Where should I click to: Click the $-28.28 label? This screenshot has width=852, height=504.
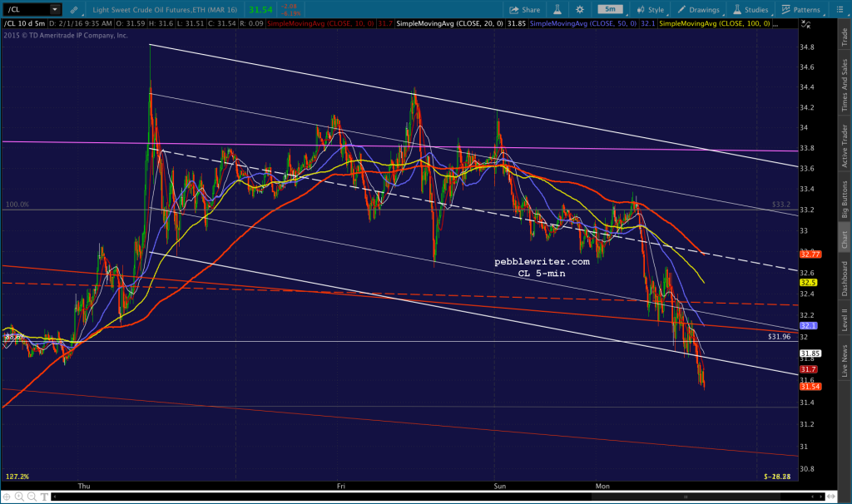(777, 477)
